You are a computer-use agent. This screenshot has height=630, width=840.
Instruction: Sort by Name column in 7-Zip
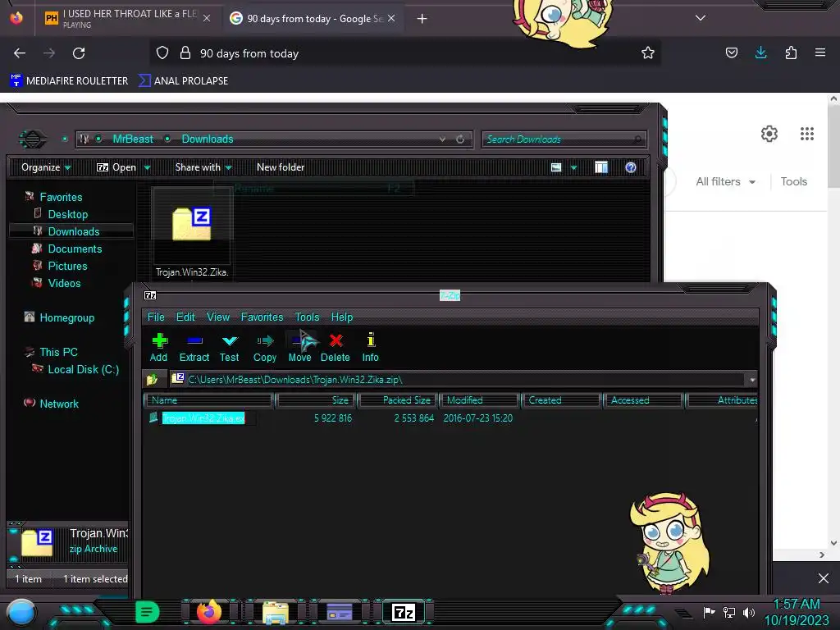tap(208, 400)
